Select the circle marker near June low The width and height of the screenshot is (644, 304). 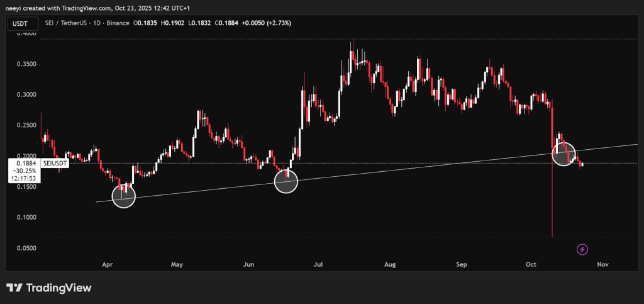point(286,181)
